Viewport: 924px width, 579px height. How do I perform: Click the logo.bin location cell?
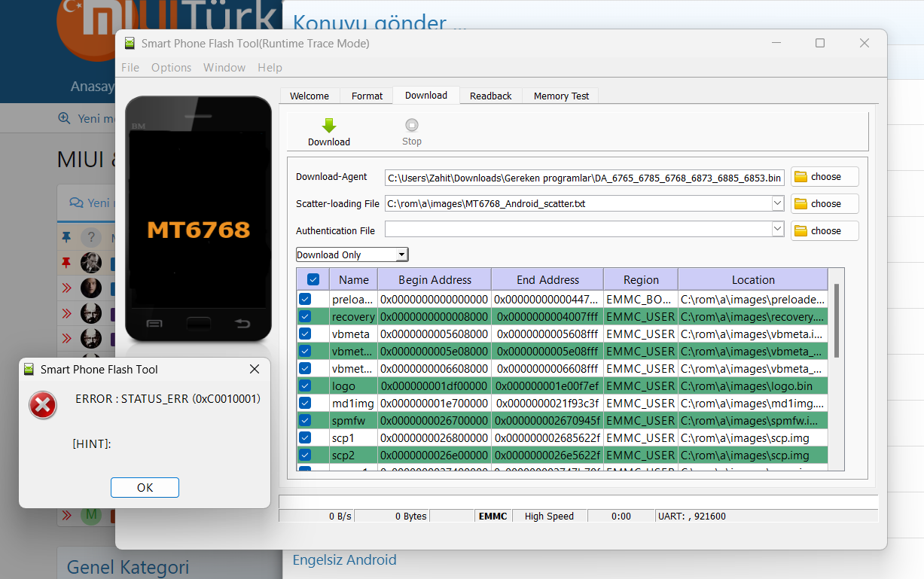point(753,385)
